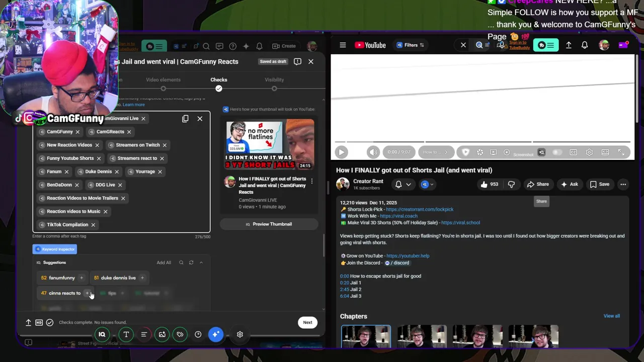The image size is (644, 362).
Task: Toggle subtitles CC on the player
Action: 573,152
